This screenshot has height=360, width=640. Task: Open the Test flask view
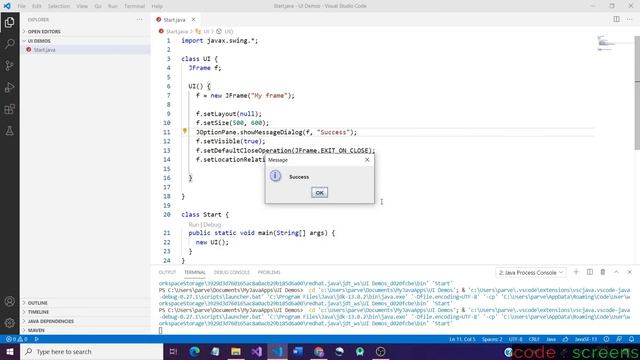pyautogui.click(x=9, y=131)
